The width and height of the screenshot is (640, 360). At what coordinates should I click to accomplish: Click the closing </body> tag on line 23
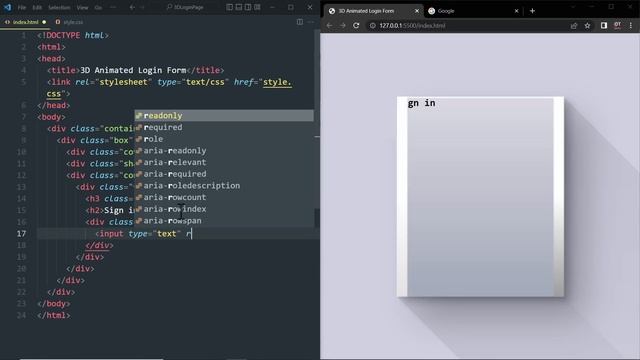tap(53, 304)
